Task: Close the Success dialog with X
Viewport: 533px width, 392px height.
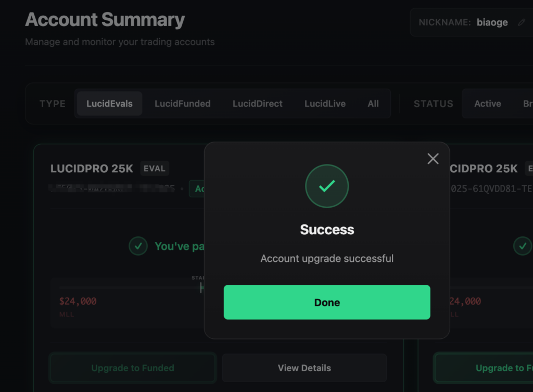Action: 433,159
